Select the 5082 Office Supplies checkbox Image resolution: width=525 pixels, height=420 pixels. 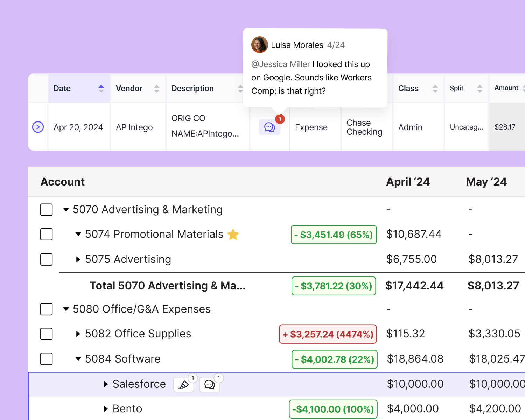pyautogui.click(x=46, y=334)
